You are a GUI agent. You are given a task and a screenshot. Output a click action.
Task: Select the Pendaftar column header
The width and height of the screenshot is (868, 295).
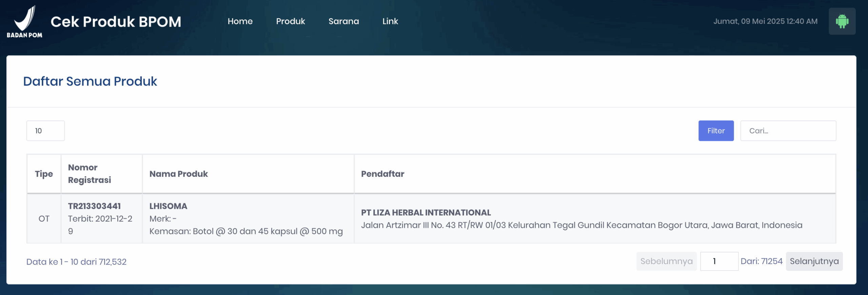(x=595, y=174)
